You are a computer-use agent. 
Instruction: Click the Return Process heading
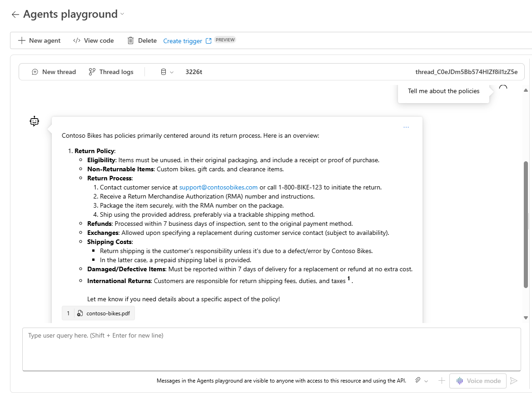coord(110,178)
